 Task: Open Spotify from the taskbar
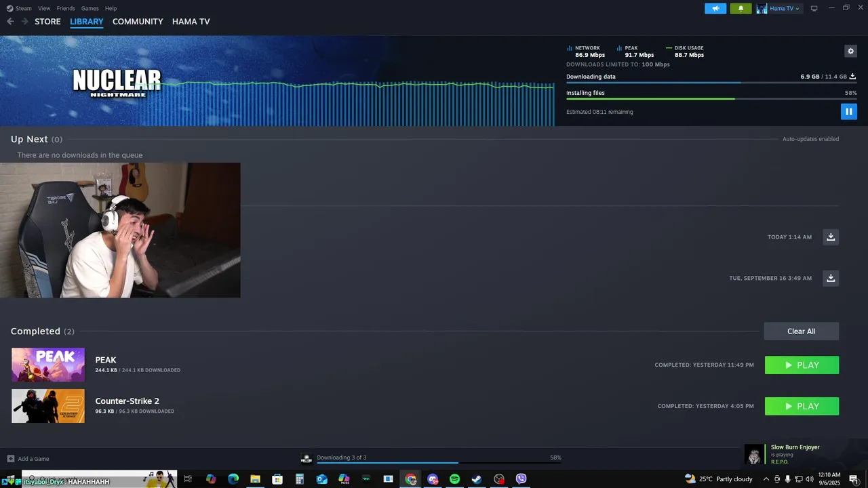(x=455, y=479)
